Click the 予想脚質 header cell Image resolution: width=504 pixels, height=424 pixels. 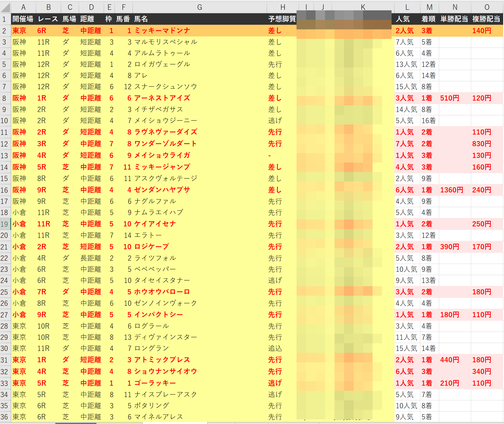282,19
